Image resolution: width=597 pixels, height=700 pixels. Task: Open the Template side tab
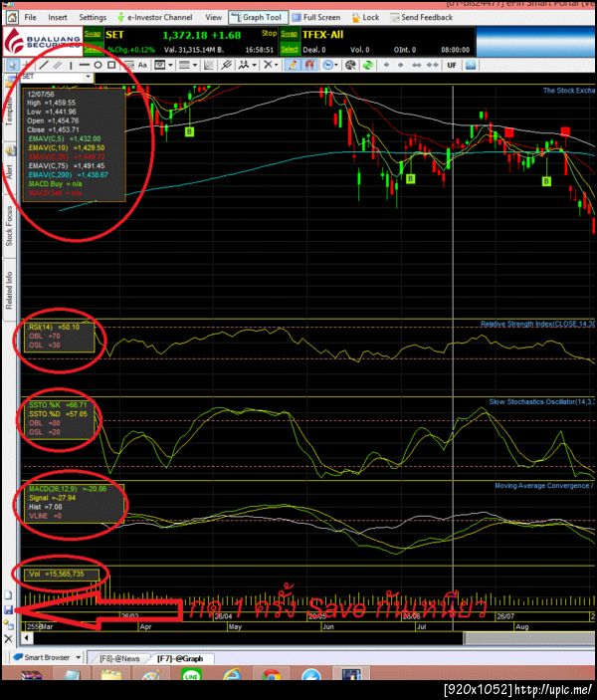click(9, 106)
